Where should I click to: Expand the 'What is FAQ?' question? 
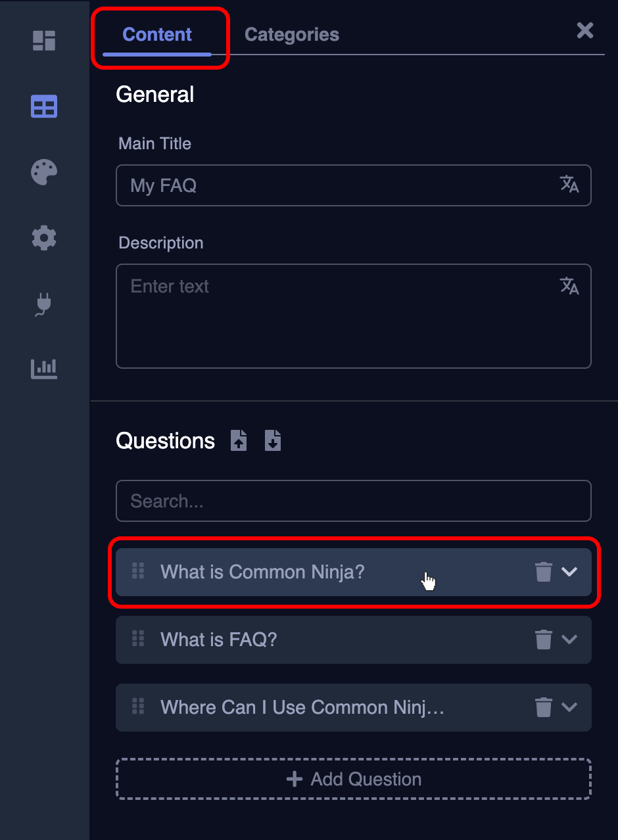click(x=569, y=640)
